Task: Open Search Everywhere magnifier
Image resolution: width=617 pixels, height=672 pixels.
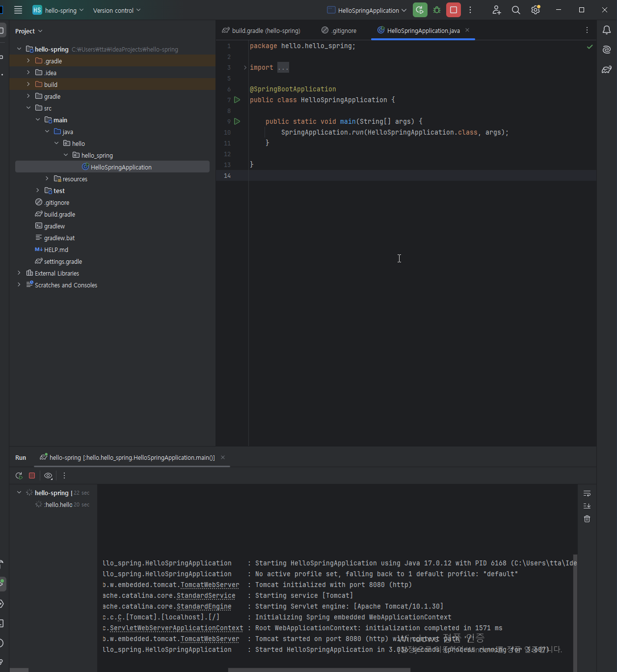Action: coord(516,10)
